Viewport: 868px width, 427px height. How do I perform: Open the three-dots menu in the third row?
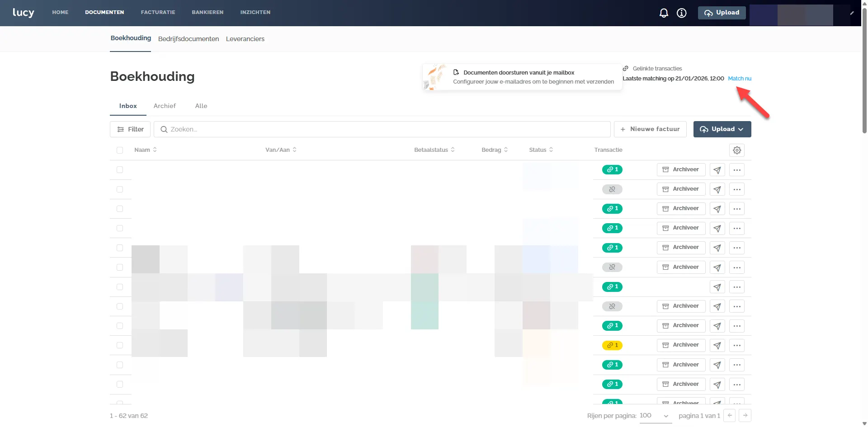tap(737, 209)
